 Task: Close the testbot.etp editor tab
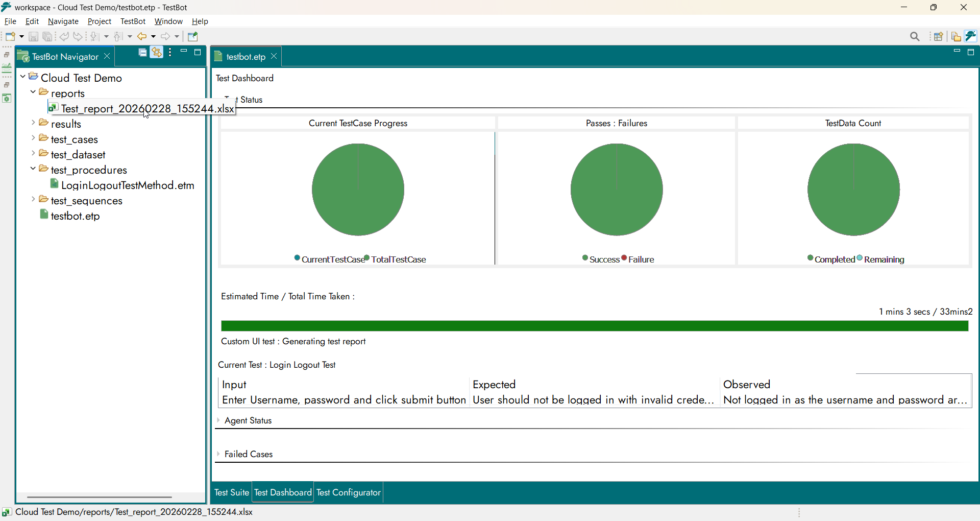click(x=274, y=57)
